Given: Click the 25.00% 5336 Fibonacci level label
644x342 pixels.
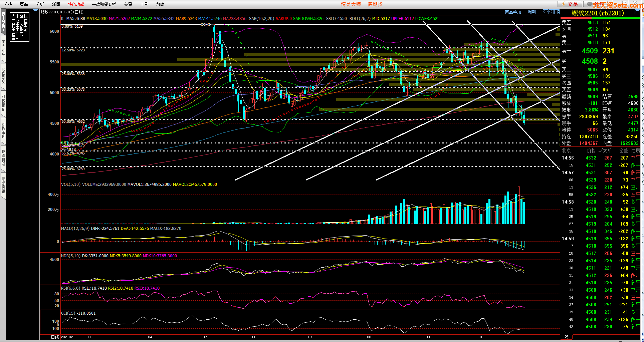Looking at the screenshot, I should pyautogui.click(x=73, y=74).
